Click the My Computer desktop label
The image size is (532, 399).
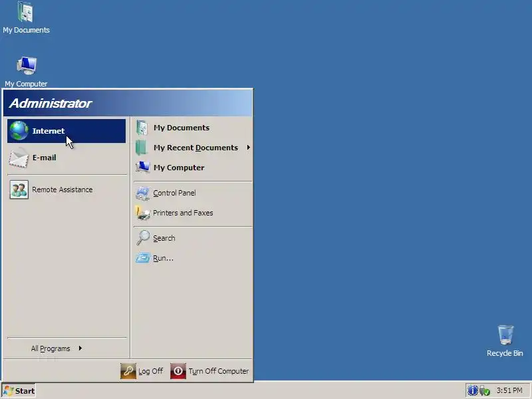click(x=26, y=84)
